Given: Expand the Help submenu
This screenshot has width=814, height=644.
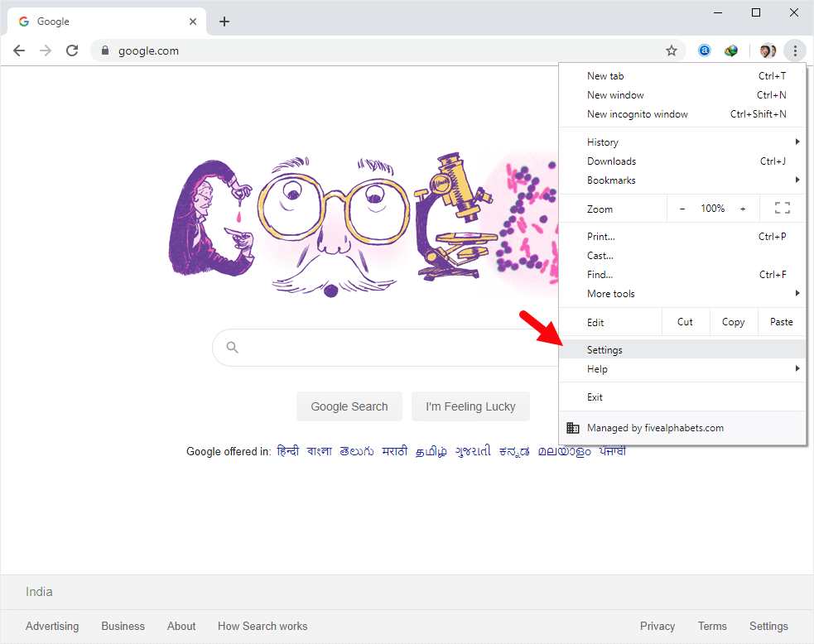Looking at the screenshot, I should [682, 369].
